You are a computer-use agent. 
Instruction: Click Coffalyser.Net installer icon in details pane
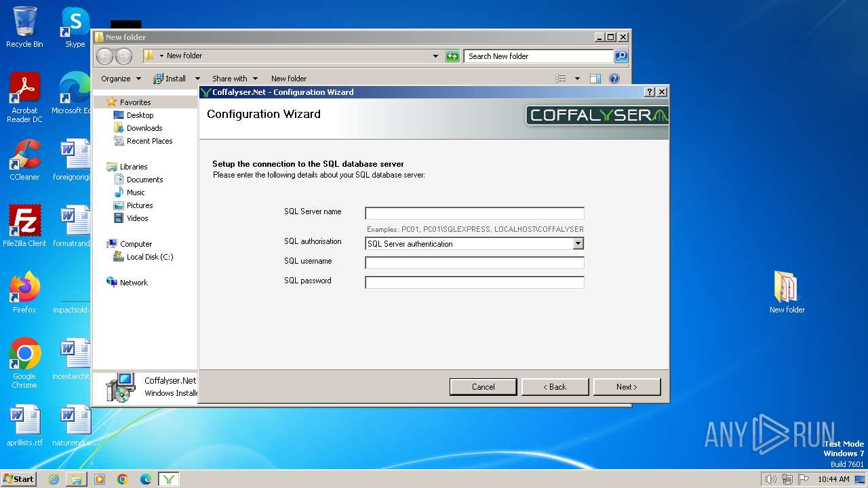pyautogui.click(x=121, y=387)
